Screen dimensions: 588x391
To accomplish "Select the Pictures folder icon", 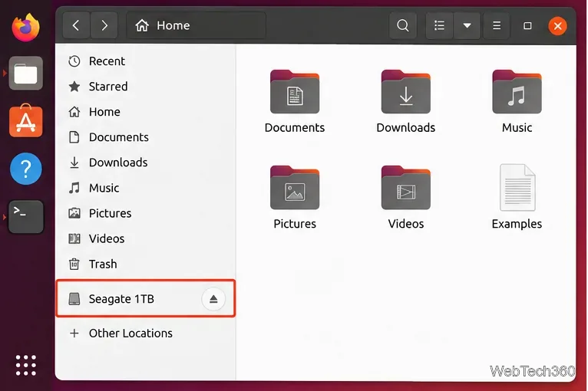I will pos(295,188).
